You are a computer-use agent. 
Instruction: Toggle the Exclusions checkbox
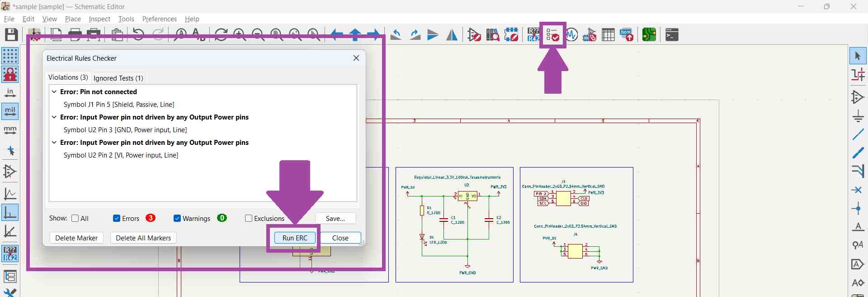click(x=249, y=219)
